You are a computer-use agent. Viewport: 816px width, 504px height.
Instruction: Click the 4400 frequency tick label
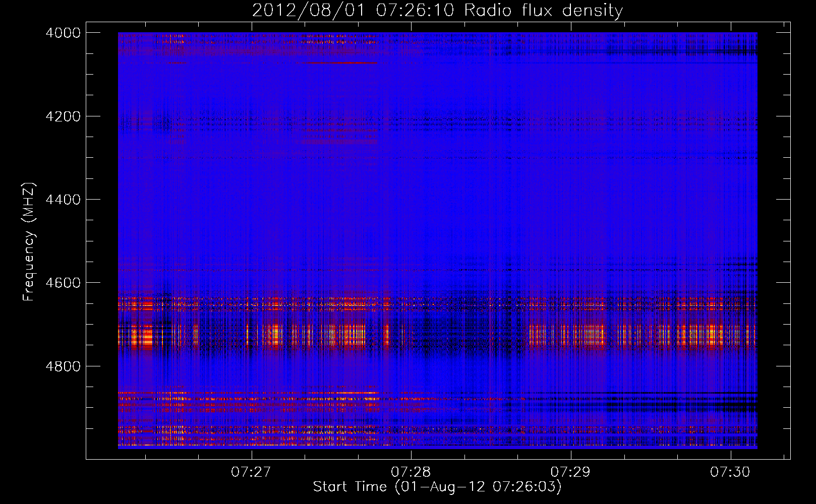(x=63, y=200)
